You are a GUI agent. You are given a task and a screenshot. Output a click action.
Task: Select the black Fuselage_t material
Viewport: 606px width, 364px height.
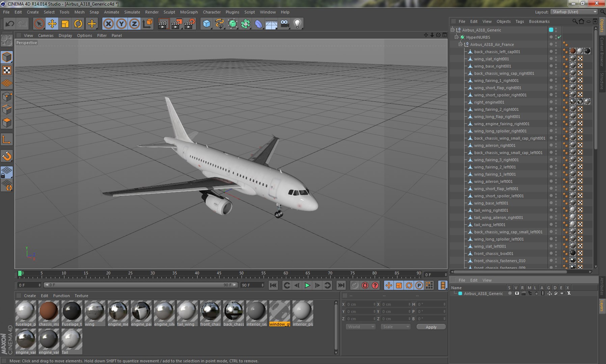[72, 313]
